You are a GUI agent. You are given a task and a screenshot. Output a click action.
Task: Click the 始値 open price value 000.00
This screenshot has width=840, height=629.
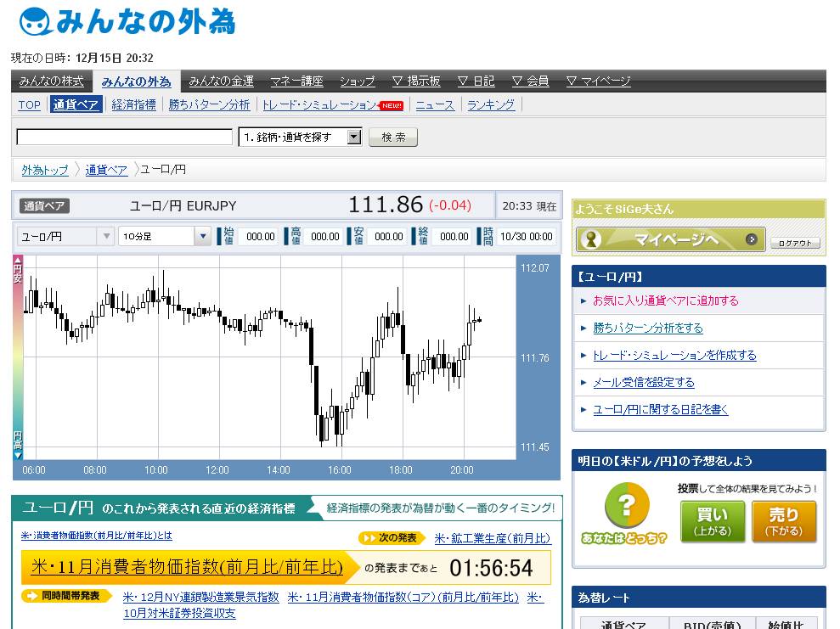click(261, 236)
